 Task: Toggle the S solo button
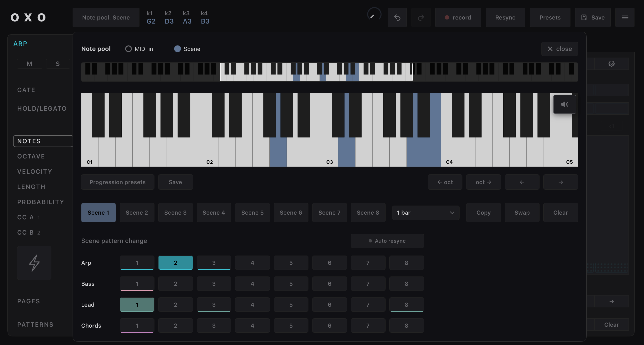58,64
